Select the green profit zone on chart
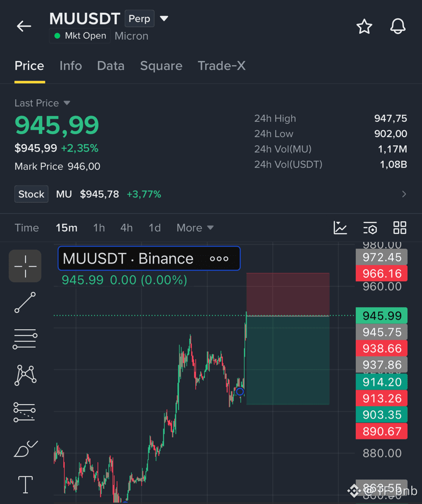The image size is (422, 504). click(287, 360)
